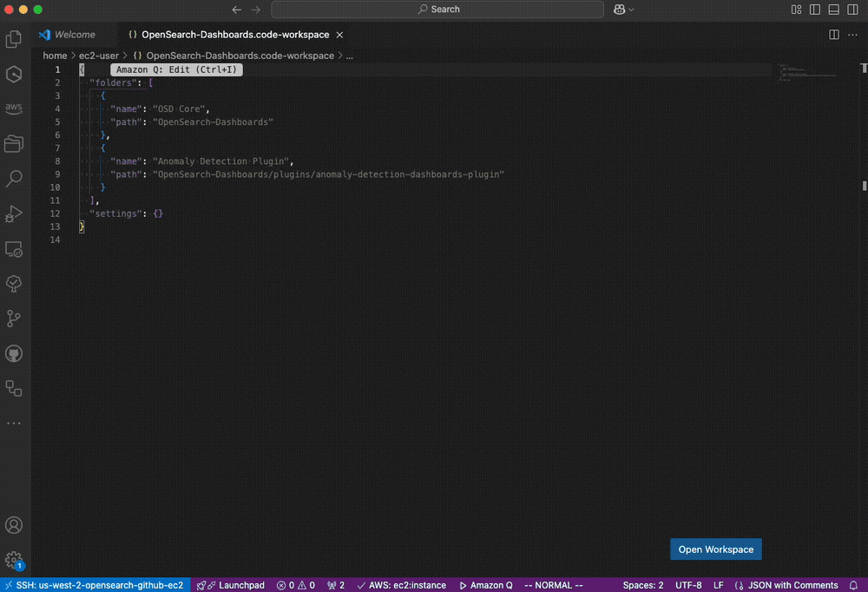
Task: Open Run and Debug view
Action: [x=14, y=214]
